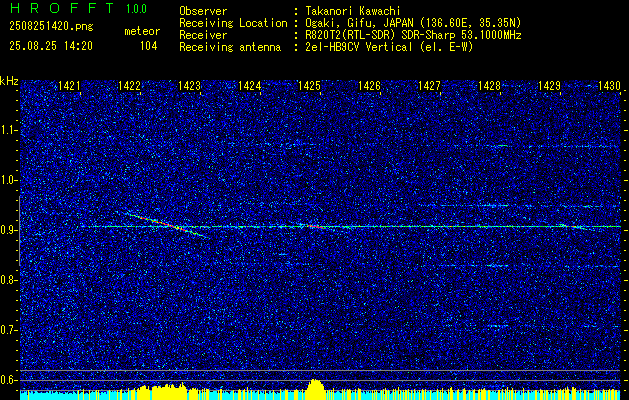The width and height of the screenshot is (629, 400).
Task: Click the 1430 time marker
Action: pos(609,85)
